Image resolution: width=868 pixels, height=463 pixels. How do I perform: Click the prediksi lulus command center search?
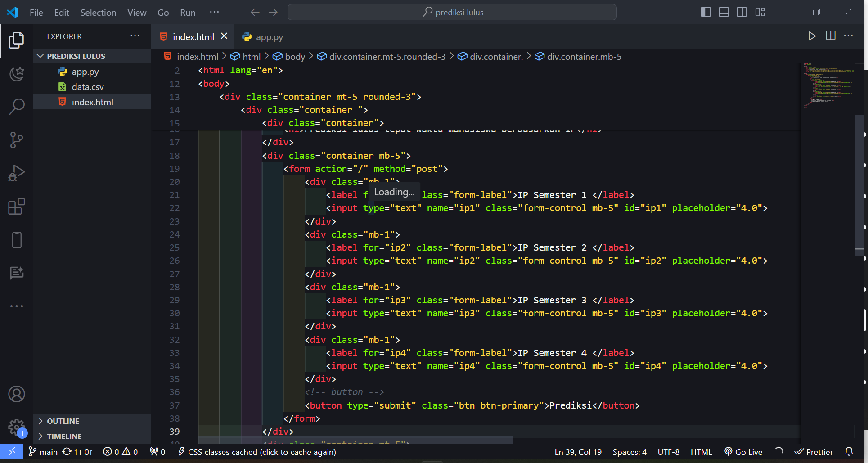[x=452, y=12]
